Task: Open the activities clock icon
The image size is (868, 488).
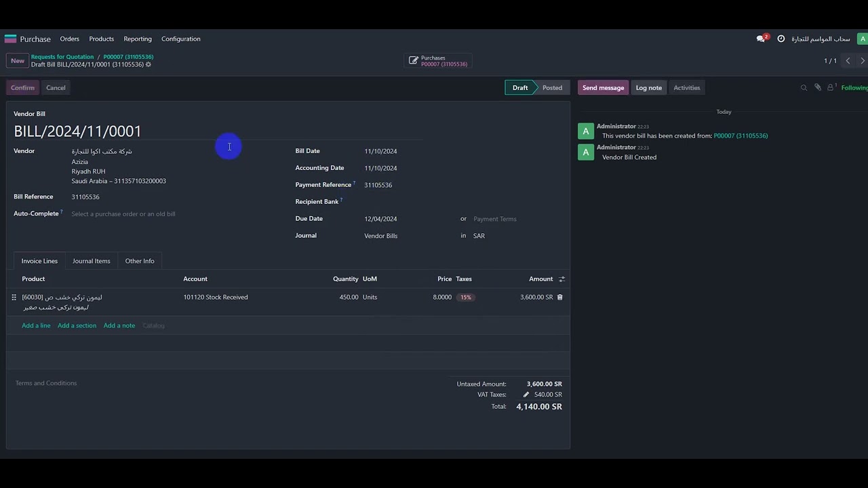Action: (781, 39)
